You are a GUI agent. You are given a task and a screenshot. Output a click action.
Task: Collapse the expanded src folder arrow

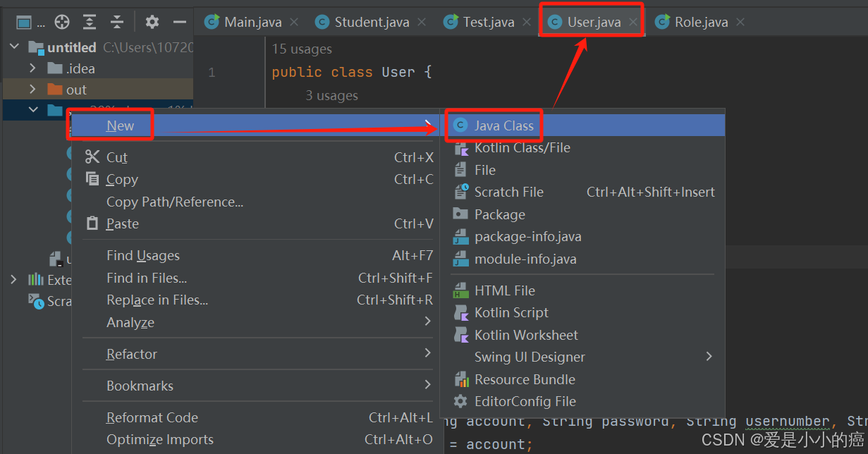coord(32,110)
